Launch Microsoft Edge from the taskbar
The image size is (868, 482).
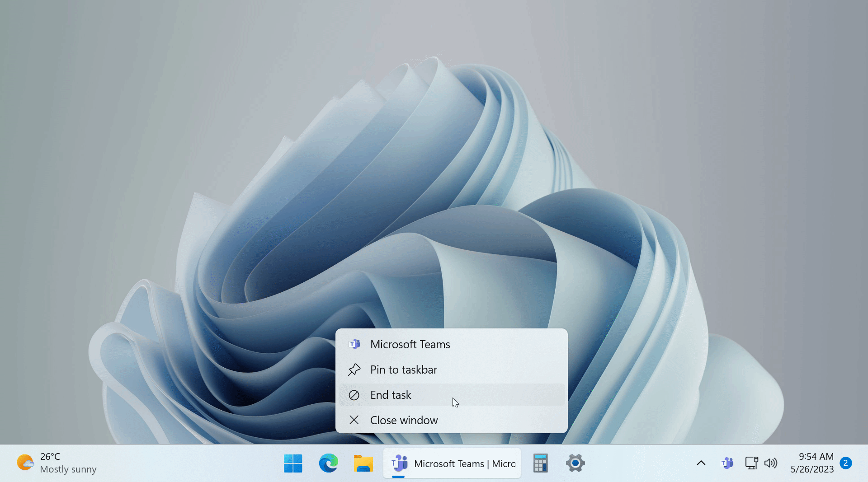(328, 463)
